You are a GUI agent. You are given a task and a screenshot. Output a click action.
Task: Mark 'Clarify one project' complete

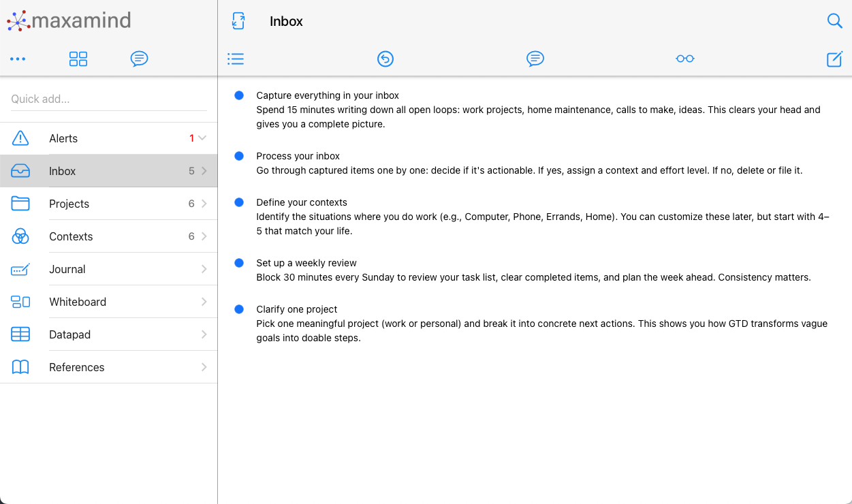239,309
